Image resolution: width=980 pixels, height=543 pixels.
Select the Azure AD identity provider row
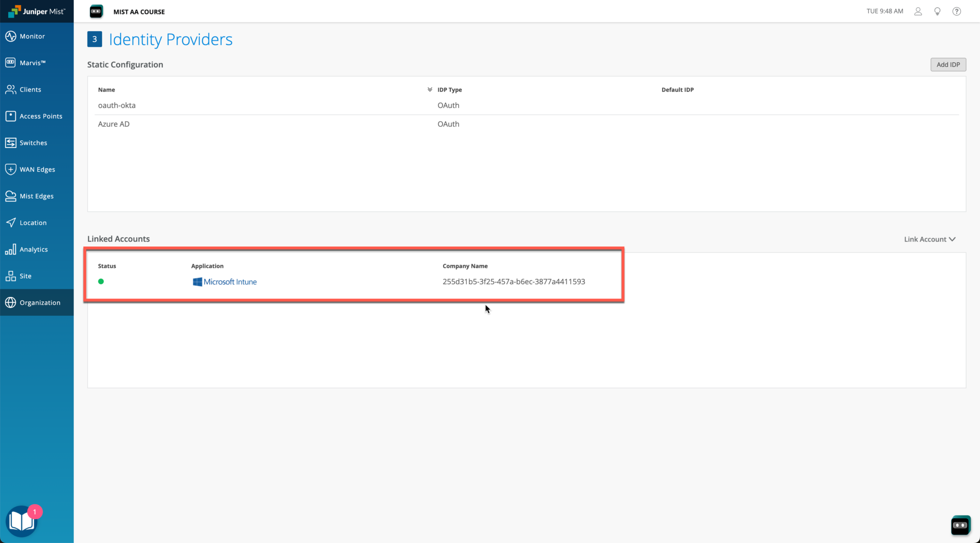click(x=114, y=124)
